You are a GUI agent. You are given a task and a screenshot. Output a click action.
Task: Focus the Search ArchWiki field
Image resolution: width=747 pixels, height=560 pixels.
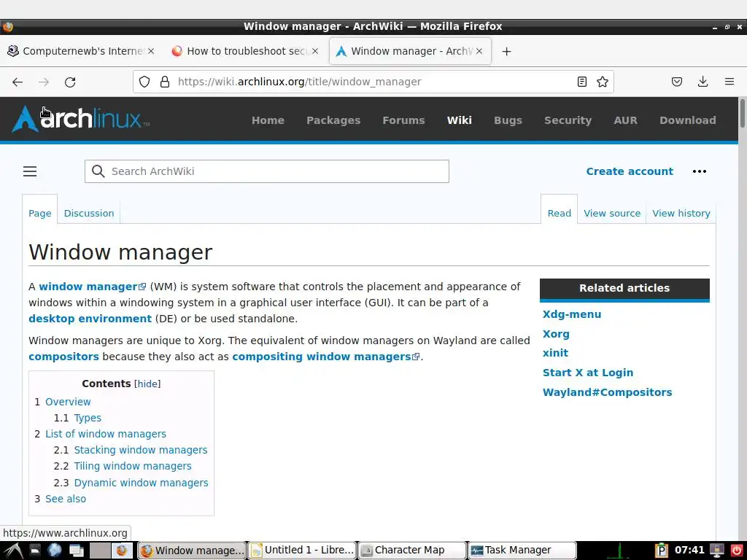[x=267, y=171]
